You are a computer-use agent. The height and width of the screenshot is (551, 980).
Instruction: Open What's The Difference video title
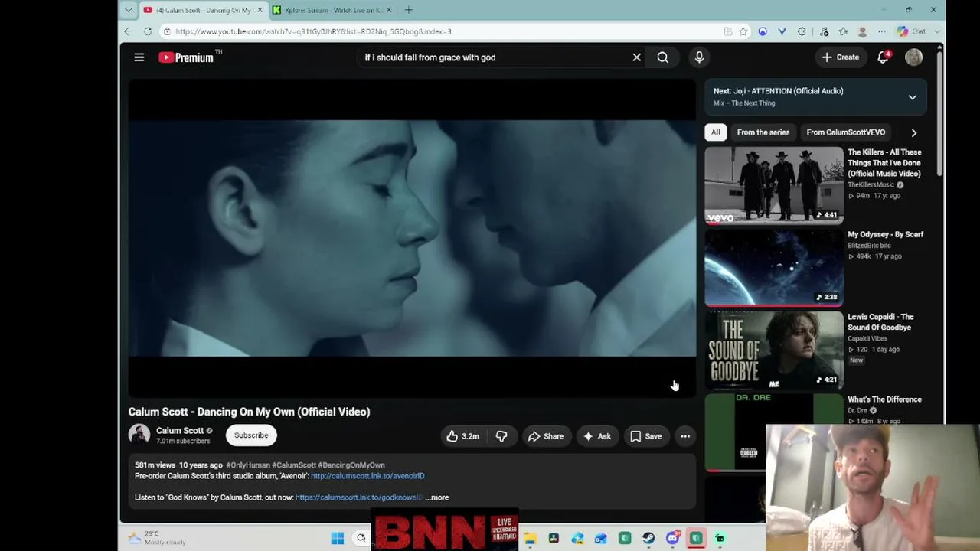(884, 399)
